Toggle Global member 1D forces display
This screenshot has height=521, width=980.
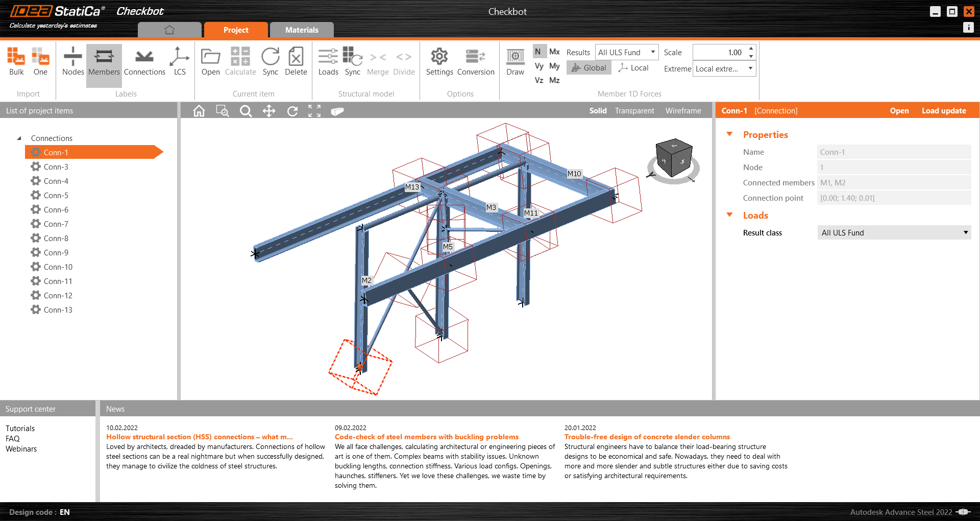[589, 67]
